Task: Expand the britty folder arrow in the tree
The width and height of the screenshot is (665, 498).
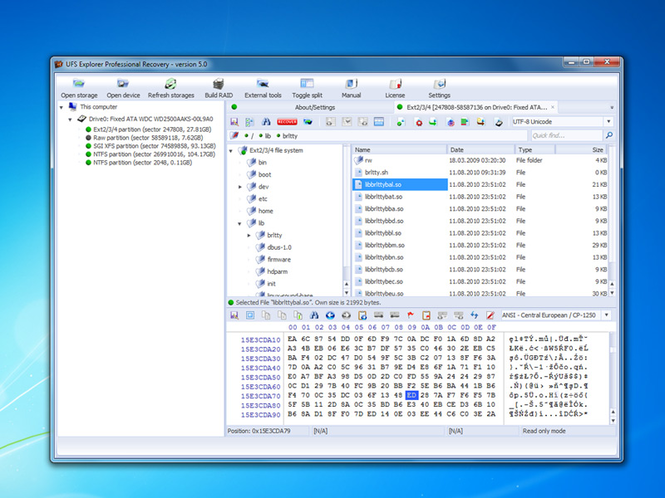Action: point(249,235)
